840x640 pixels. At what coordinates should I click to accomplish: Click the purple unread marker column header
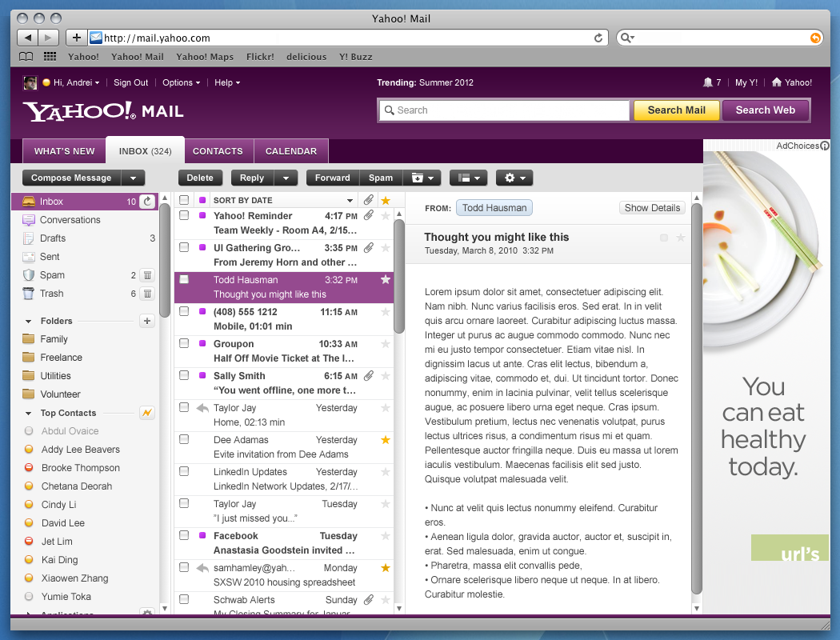coord(202,200)
